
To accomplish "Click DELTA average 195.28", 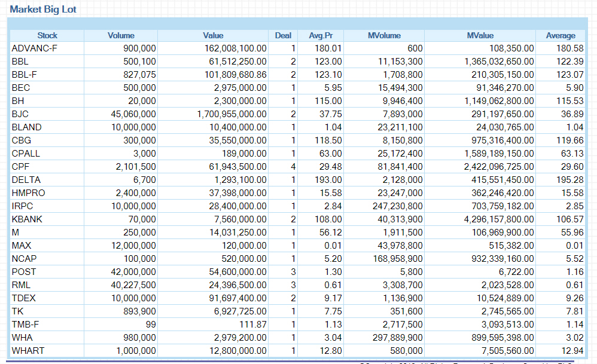I will (x=570, y=180).
